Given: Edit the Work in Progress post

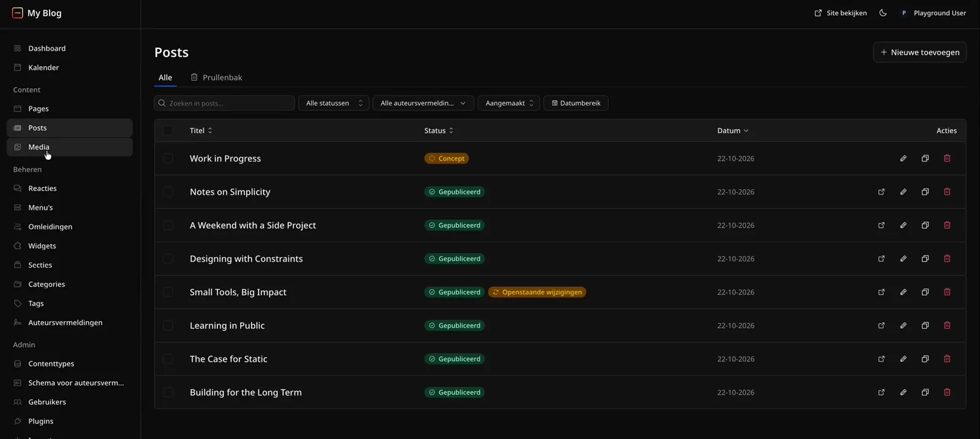Looking at the screenshot, I should coord(903,159).
